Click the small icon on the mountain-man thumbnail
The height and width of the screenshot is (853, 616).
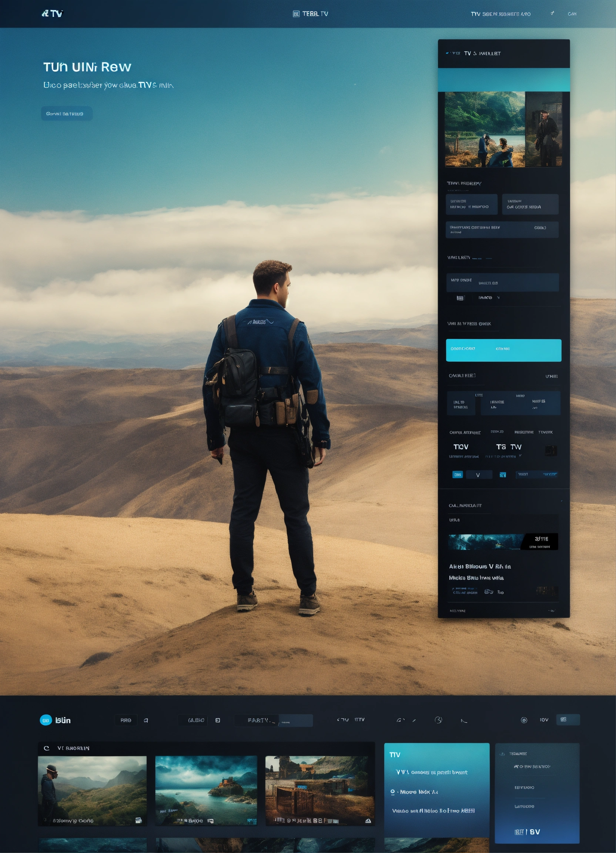pyautogui.click(x=138, y=820)
